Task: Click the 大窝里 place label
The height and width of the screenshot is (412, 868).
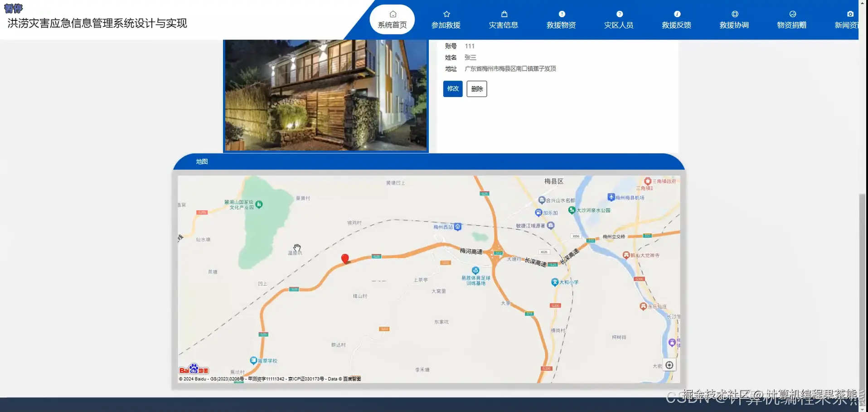Action: coord(439,291)
